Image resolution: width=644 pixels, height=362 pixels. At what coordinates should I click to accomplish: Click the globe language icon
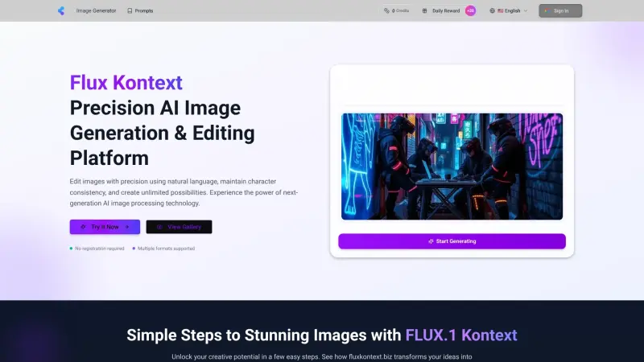[492, 10]
